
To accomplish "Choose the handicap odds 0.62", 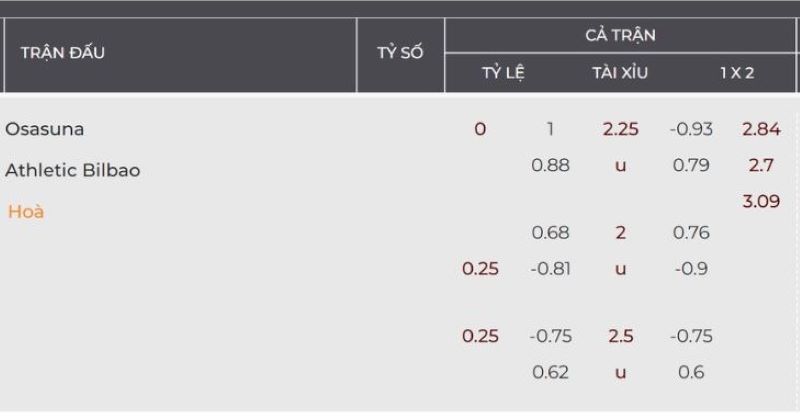I will [x=550, y=372].
